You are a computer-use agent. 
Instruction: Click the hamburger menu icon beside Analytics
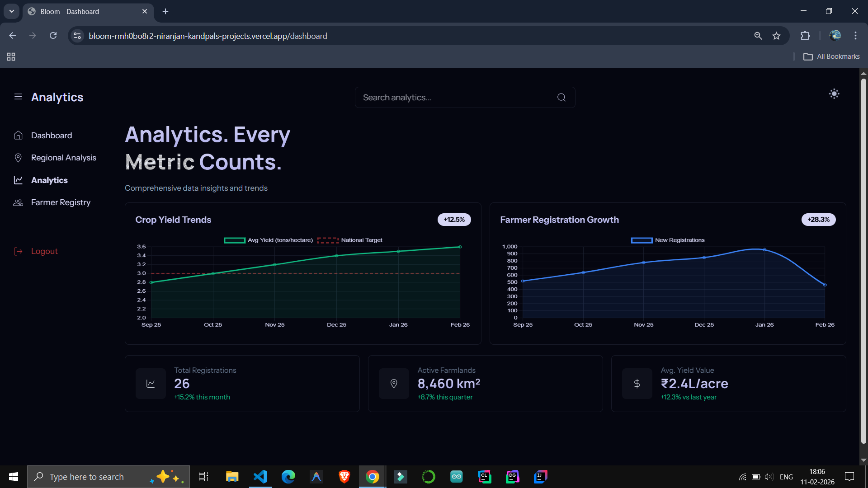click(18, 97)
